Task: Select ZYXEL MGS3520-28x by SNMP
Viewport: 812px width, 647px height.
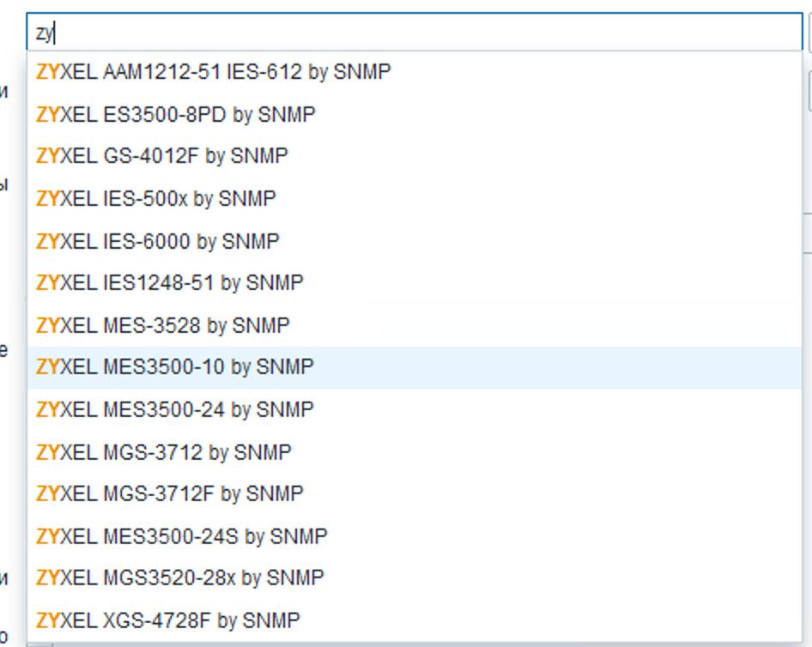Action: 415,578
